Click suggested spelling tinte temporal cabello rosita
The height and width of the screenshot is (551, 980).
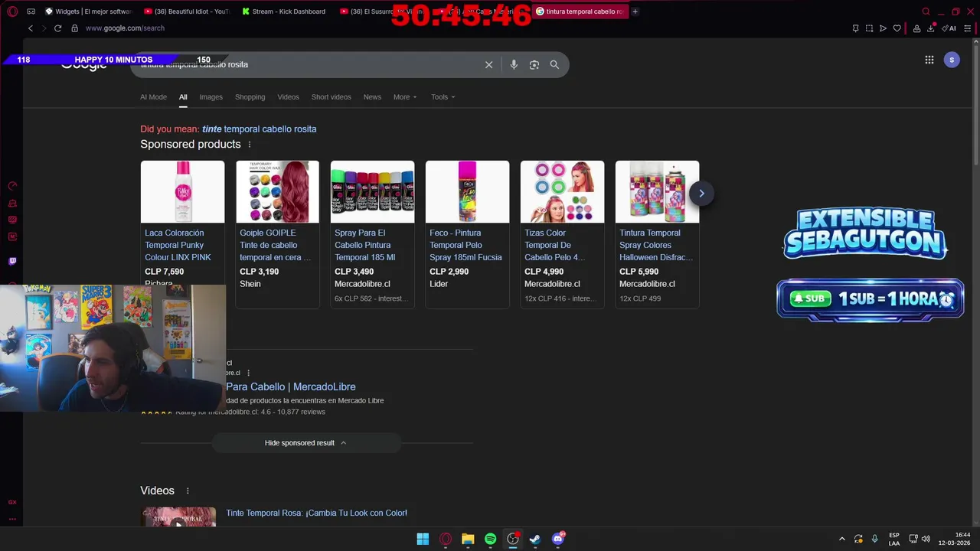(259, 129)
